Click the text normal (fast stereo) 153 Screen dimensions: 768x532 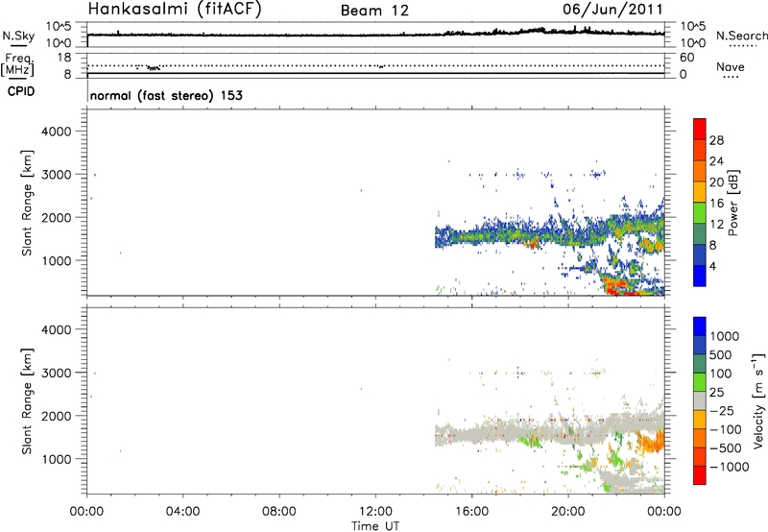166,95
